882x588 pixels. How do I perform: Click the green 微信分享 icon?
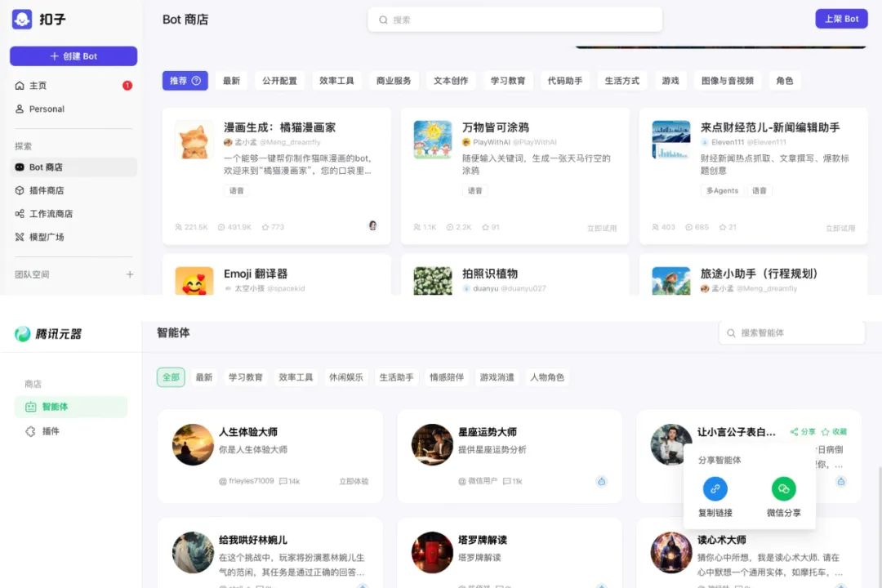pos(783,489)
